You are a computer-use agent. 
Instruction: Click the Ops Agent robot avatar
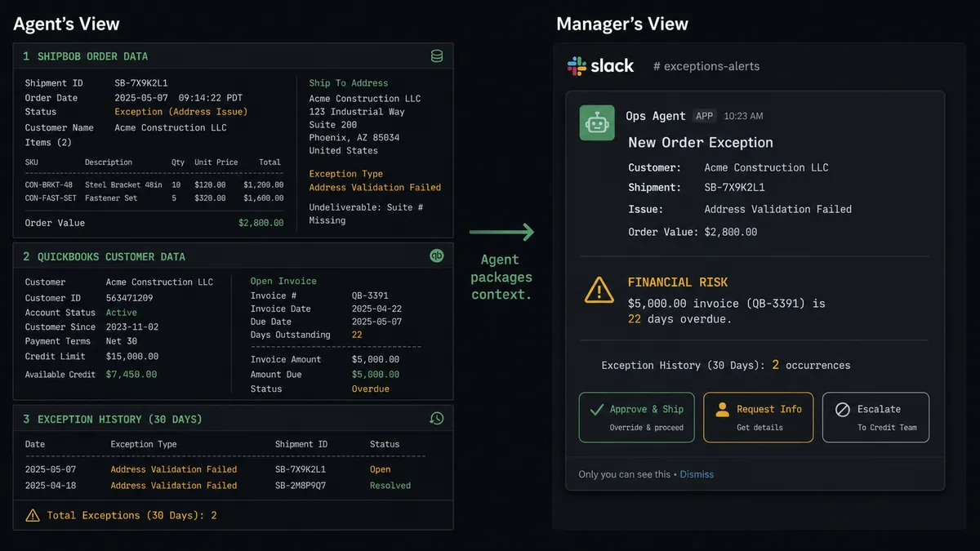[597, 122]
